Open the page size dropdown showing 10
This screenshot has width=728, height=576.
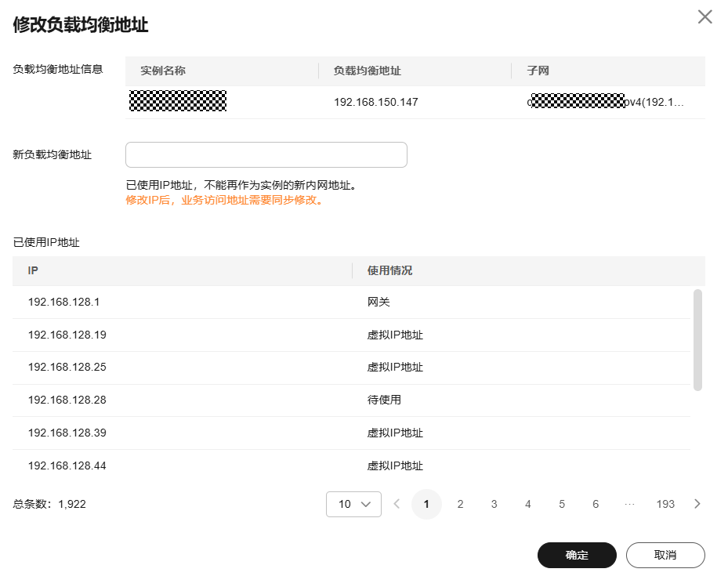(x=353, y=505)
